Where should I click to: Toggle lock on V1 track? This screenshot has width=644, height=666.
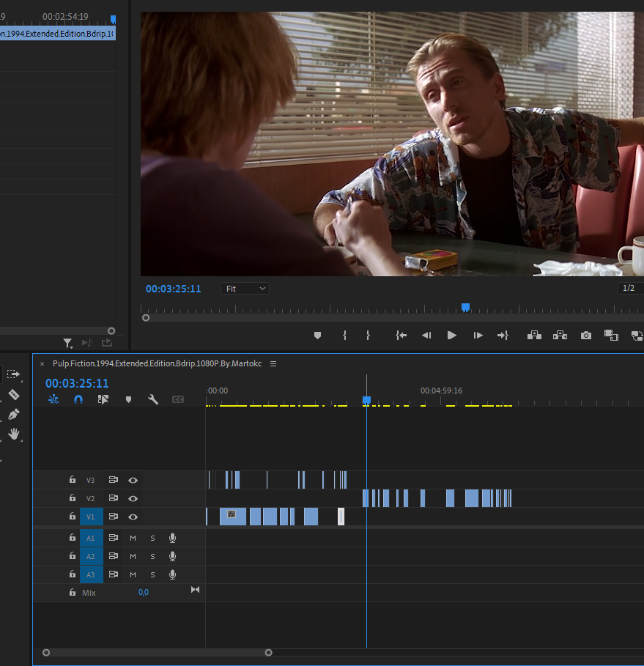tap(73, 517)
